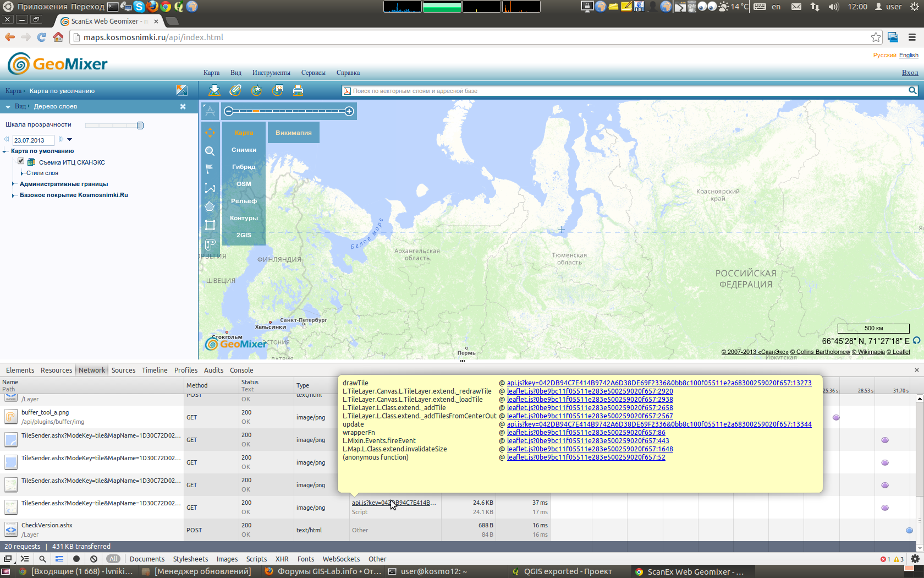Open the date dropdown arrow
The width and height of the screenshot is (924, 578).
click(x=70, y=140)
